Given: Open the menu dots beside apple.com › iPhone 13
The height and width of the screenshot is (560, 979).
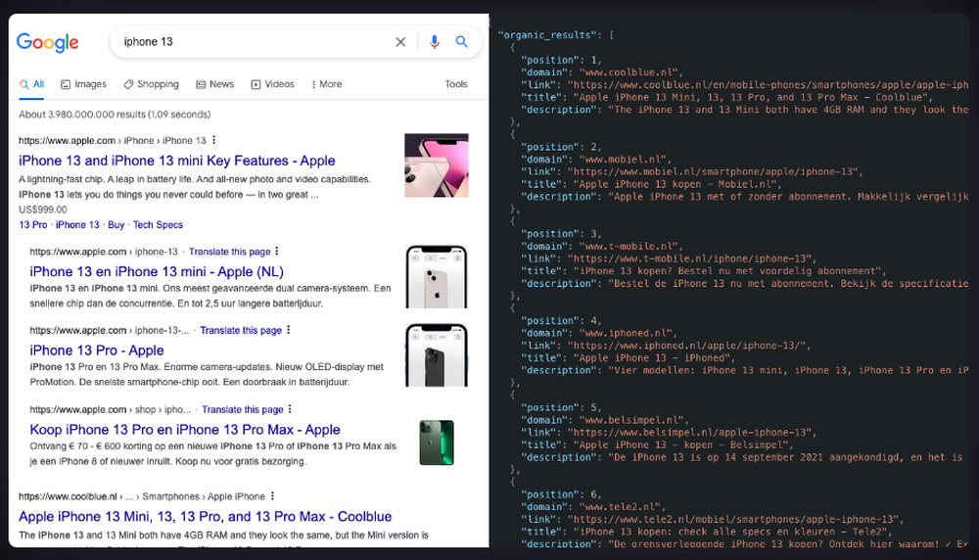Looking at the screenshot, I should click(214, 140).
